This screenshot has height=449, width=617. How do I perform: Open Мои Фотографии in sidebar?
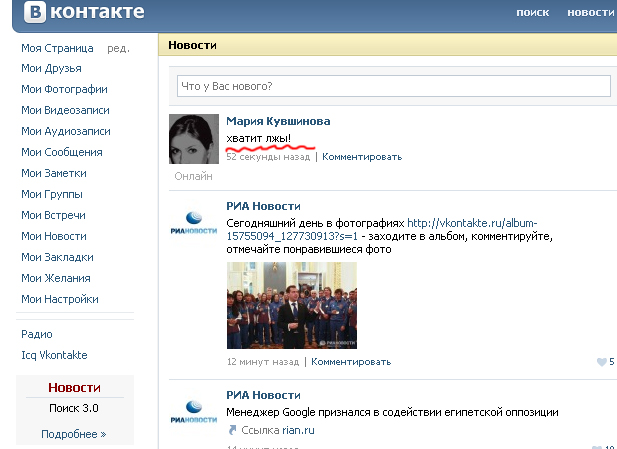pyautogui.click(x=65, y=89)
